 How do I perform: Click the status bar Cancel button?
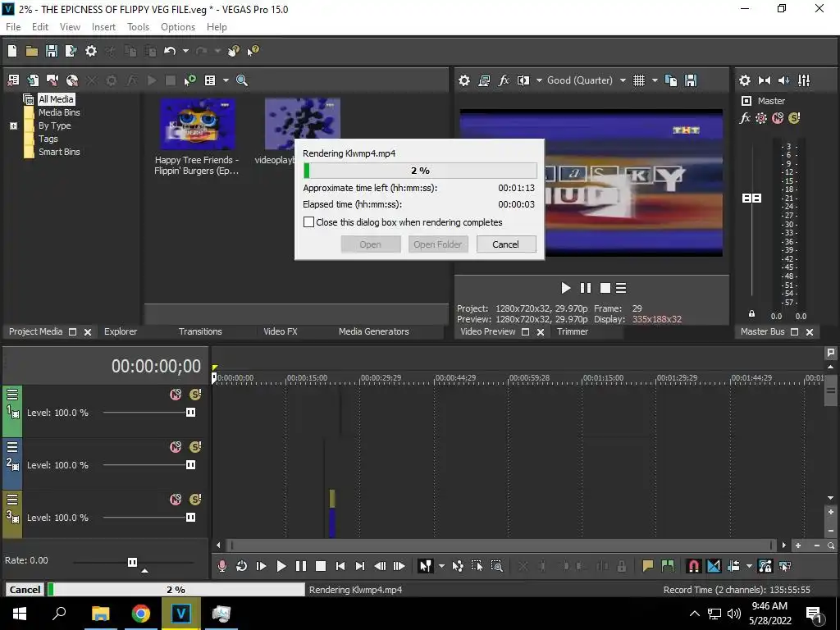pos(25,590)
